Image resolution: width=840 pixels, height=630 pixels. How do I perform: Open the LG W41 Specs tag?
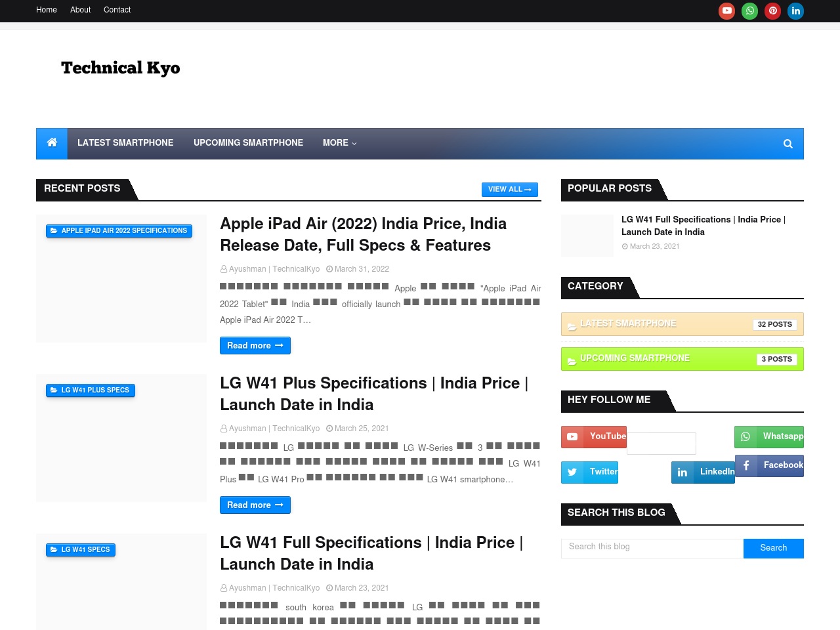[x=81, y=550]
